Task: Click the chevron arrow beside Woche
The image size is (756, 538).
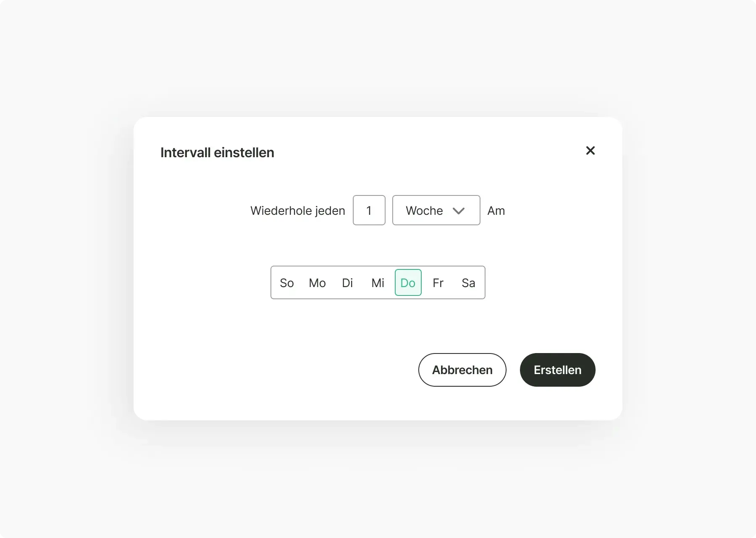Action: 459,211
